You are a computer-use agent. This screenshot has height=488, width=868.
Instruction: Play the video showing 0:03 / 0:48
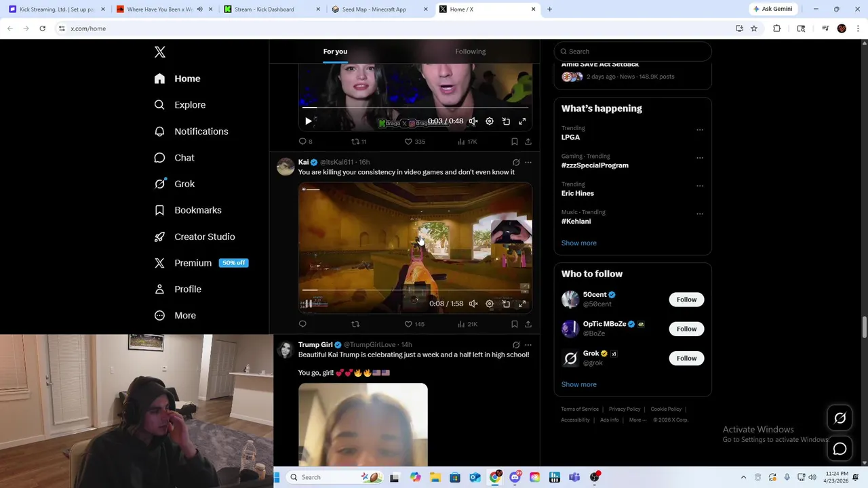[x=308, y=121]
